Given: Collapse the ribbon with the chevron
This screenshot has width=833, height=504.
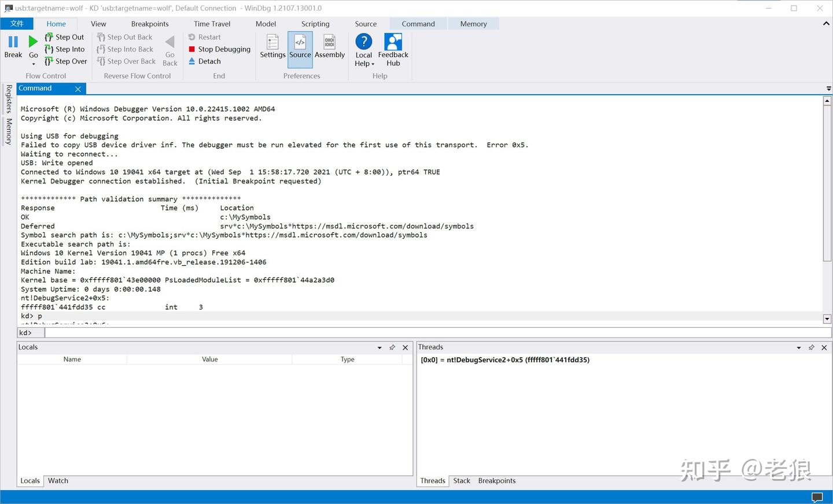Looking at the screenshot, I should pyautogui.click(x=826, y=24).
